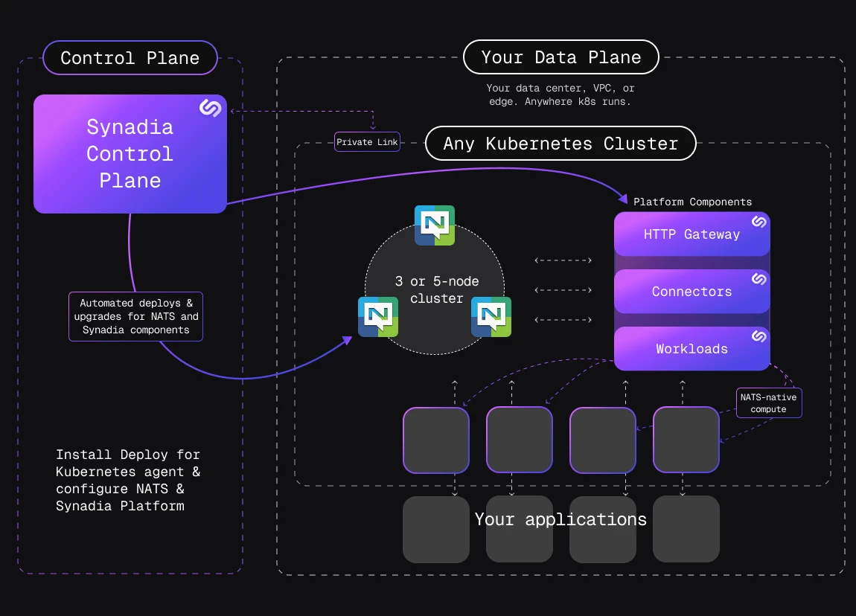Click the bottom-left NATS node icon

point(378,317)
